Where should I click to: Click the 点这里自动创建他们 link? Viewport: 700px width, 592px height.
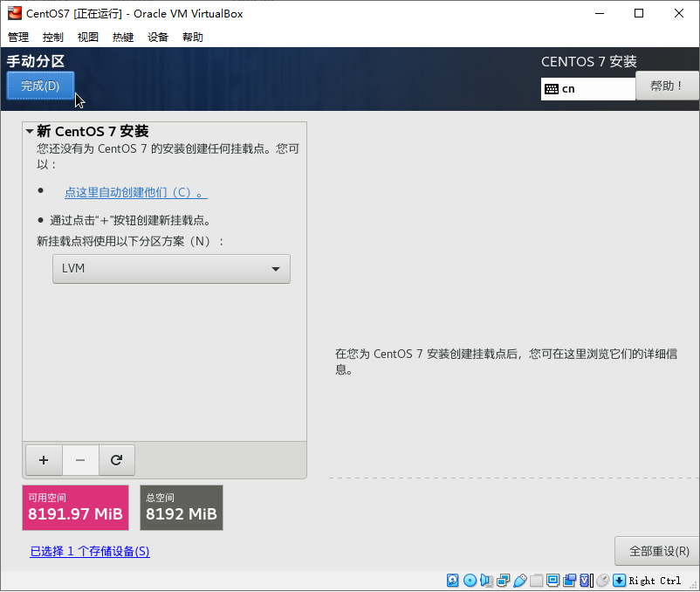pos(129,193)
